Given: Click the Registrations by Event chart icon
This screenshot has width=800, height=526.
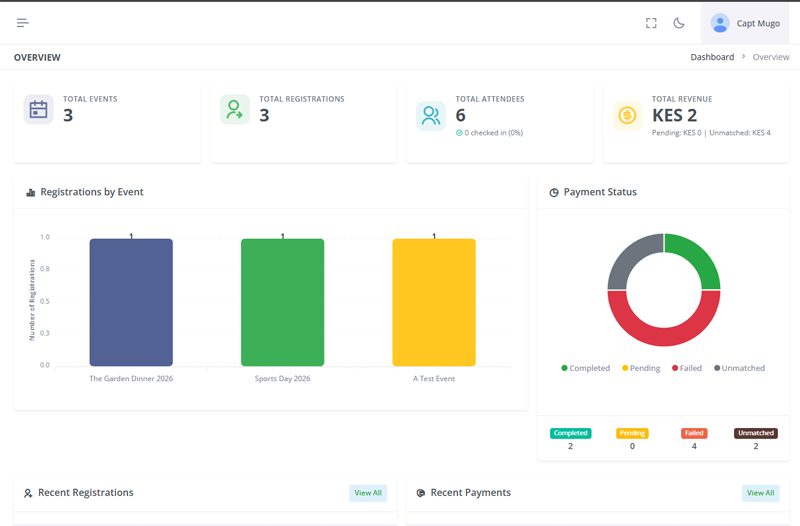Looking at the screenshot, I should click(31, 192).
